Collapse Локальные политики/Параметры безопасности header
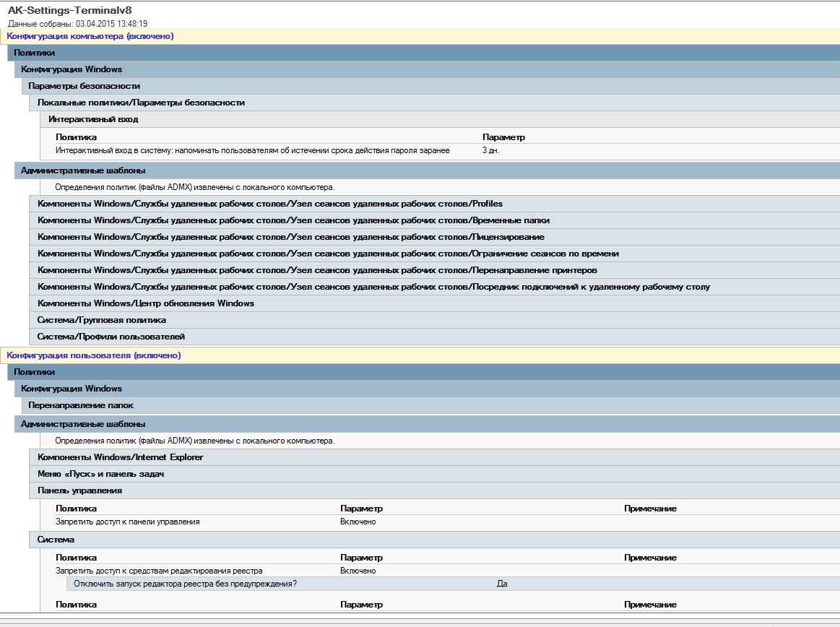 [141, 103]
